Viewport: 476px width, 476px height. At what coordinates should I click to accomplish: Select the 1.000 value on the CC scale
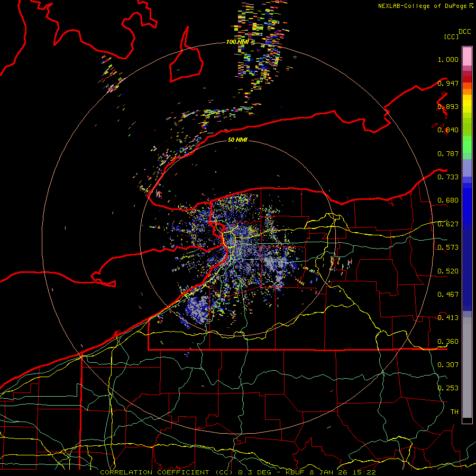click(448, 59)
